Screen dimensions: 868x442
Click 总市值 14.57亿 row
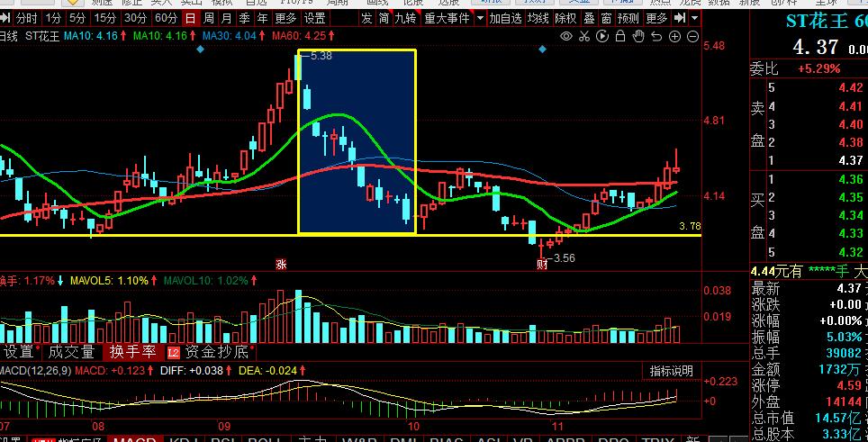pyautogui.click(x=809, y=418)
